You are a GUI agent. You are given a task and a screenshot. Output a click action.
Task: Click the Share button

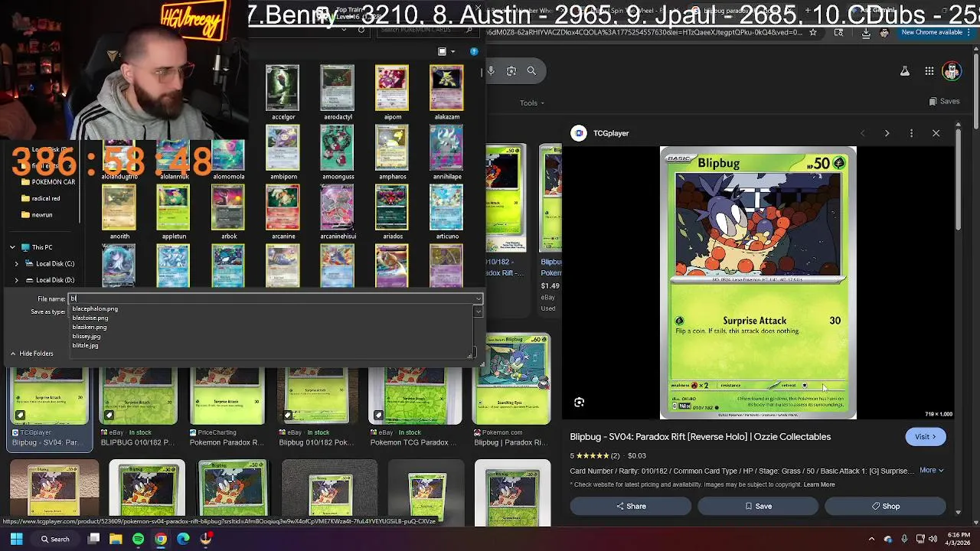(x=631, y=506)
